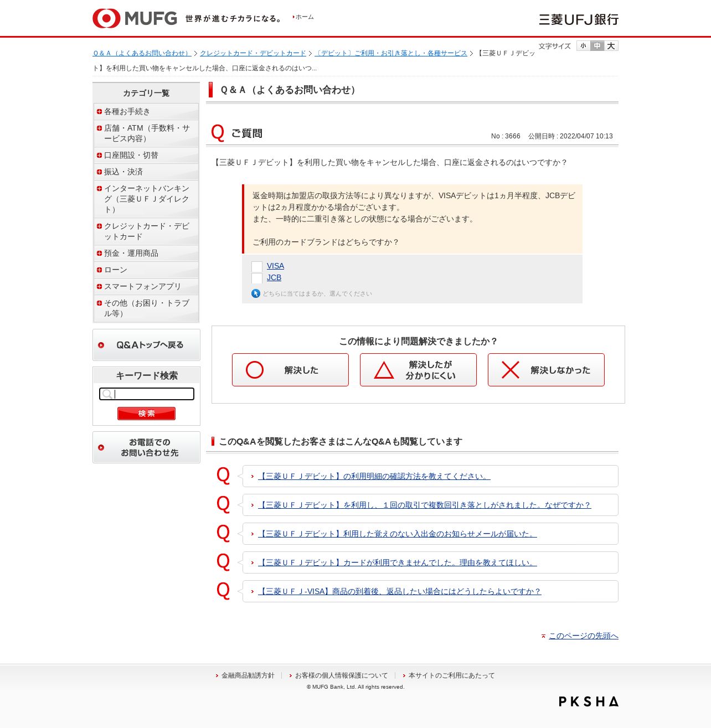This screenshot has width=711, height=728.
Task: Click このページの先頭へ link
Action: click(x=584, y=636)
